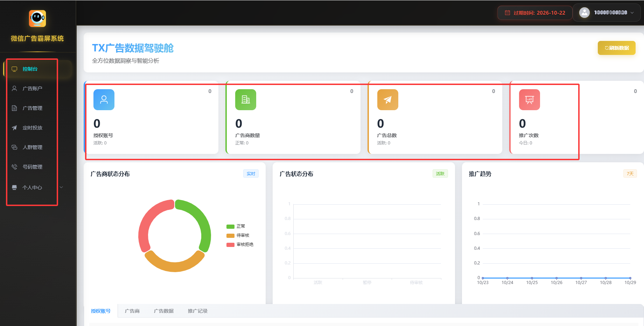The height and width of the screenshot is (326, 644).
Task: Click the 刷新数据 button
Action: coord(616,48)
